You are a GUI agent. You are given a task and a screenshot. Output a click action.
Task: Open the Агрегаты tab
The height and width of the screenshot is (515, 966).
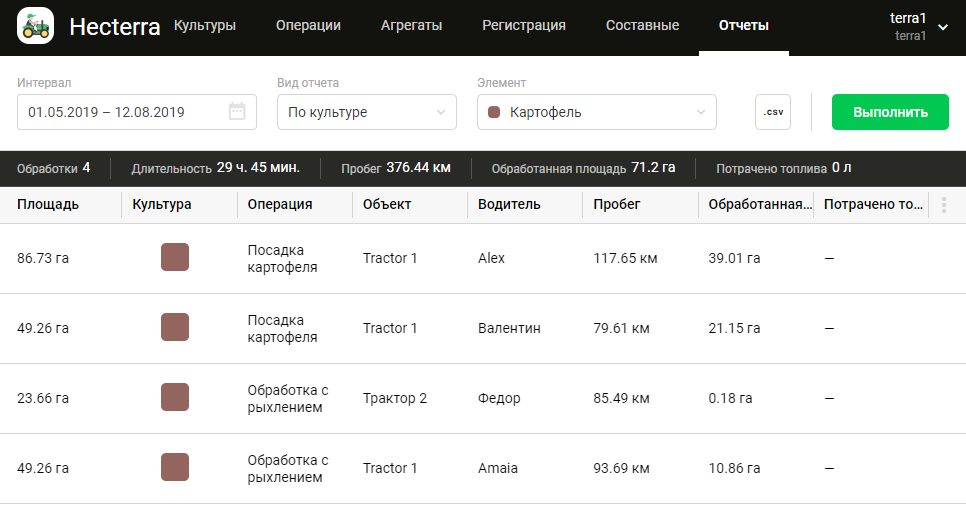(x=411, y=25)
